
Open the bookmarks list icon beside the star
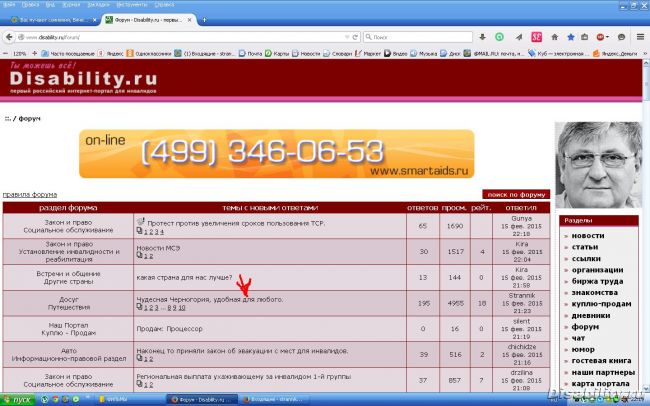click(x=585, y=37)
